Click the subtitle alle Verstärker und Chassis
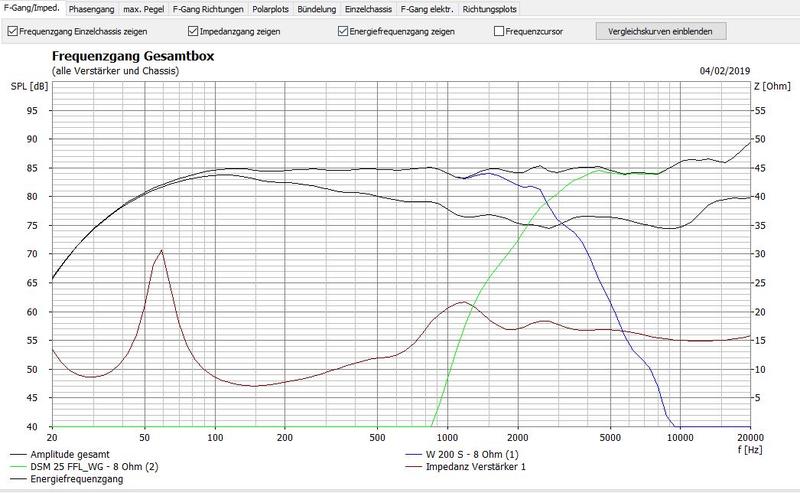The width and height of the screenshot is (800, 493). (x=115, y=71)
